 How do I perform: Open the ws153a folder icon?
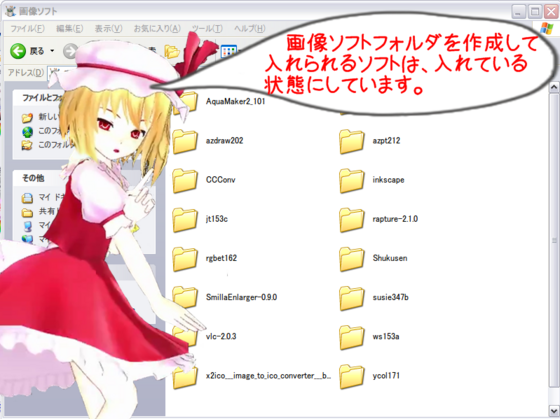point(352,338)
